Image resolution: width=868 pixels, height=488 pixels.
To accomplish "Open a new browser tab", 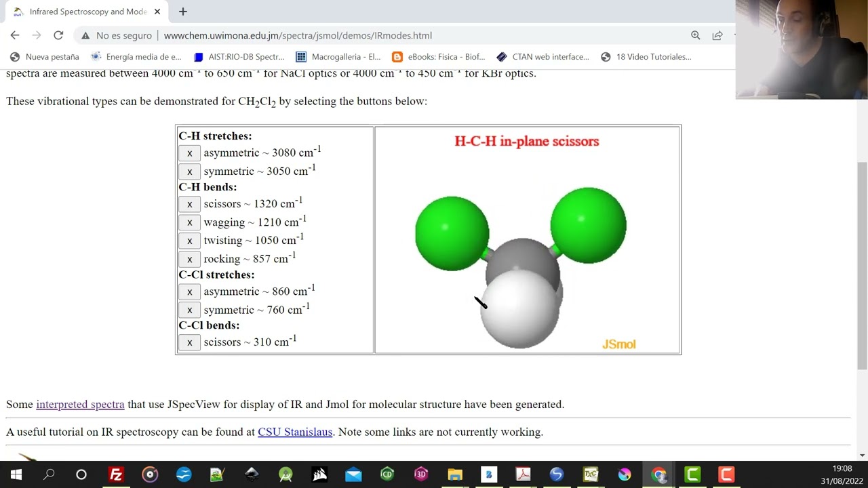I will click(x=183, y=12).
